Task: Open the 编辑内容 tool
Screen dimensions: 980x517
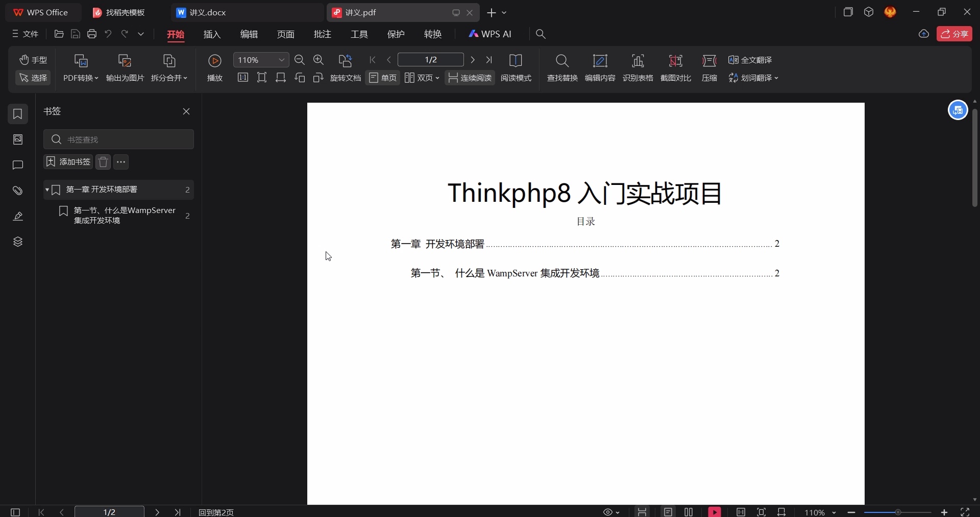Action: tap(600, 68)
